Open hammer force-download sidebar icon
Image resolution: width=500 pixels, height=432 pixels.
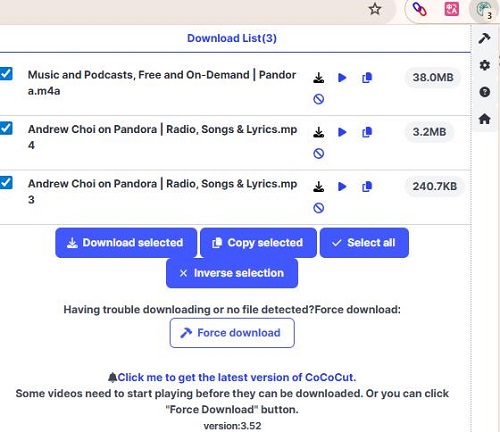(484, 38)
